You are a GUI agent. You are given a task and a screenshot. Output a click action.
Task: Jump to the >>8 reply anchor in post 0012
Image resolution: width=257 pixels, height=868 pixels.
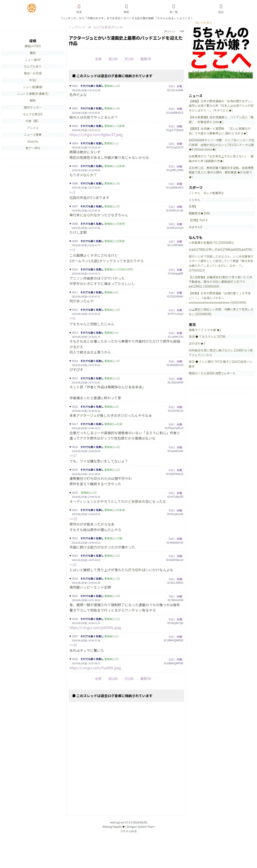tap(72, 318)
